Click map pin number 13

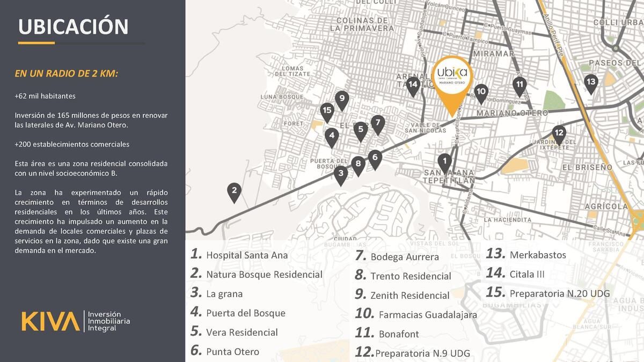(591, 84)
